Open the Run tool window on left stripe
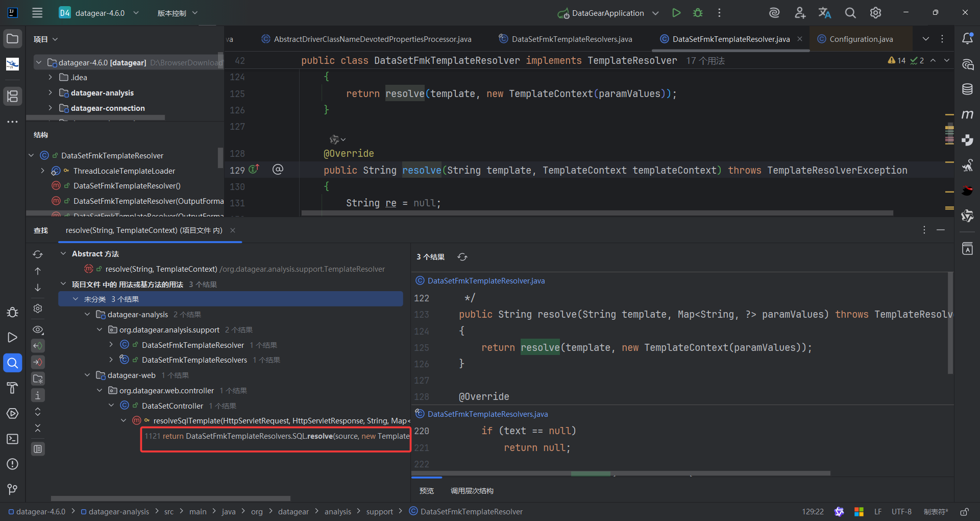The height and width of the screenshot is (521, 980). point(12,337)
